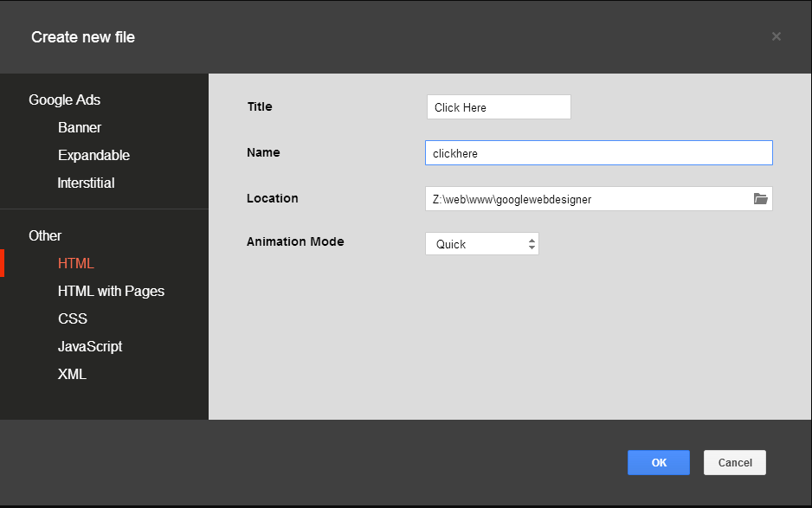The width and height of the screenshot is (812, 508).
Task: Click the OK button
Action: click(x=658, y=462)
